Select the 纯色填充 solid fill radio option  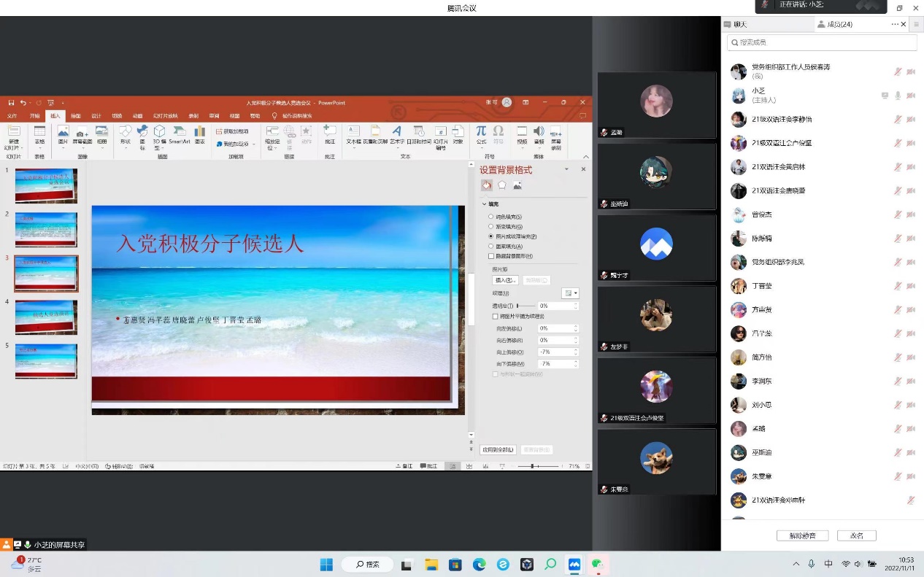[491, 217]
